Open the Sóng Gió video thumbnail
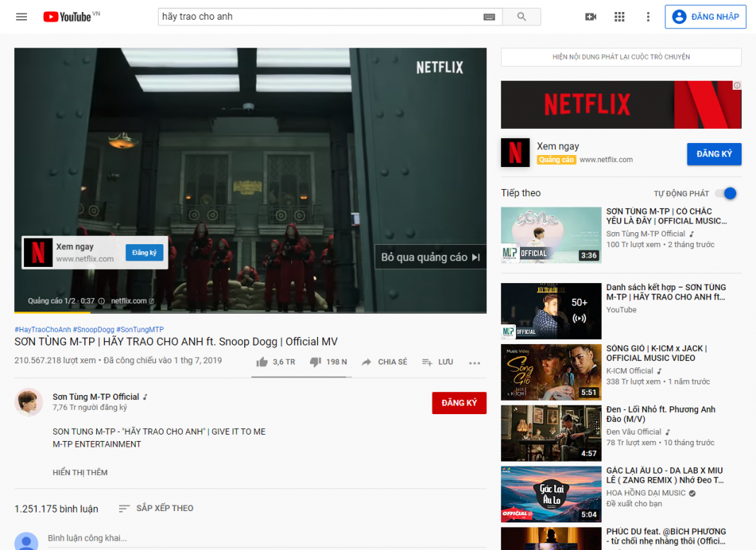 pos(551,372)
